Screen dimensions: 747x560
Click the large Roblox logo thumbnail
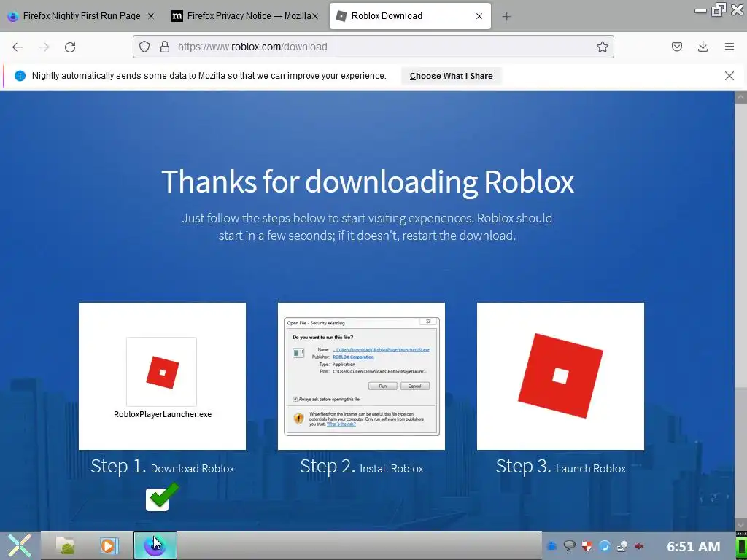(560, 376)
